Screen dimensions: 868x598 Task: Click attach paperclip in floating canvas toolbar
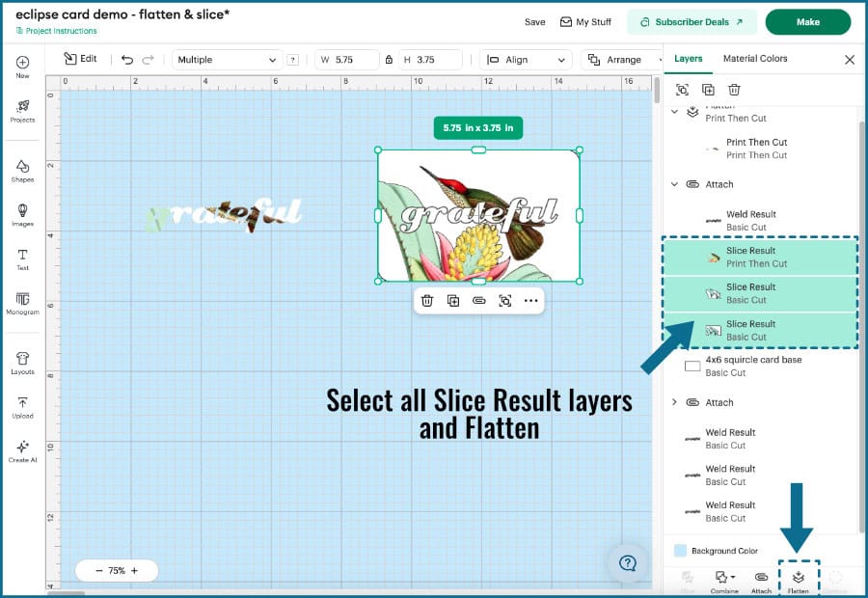pos(478,301)
